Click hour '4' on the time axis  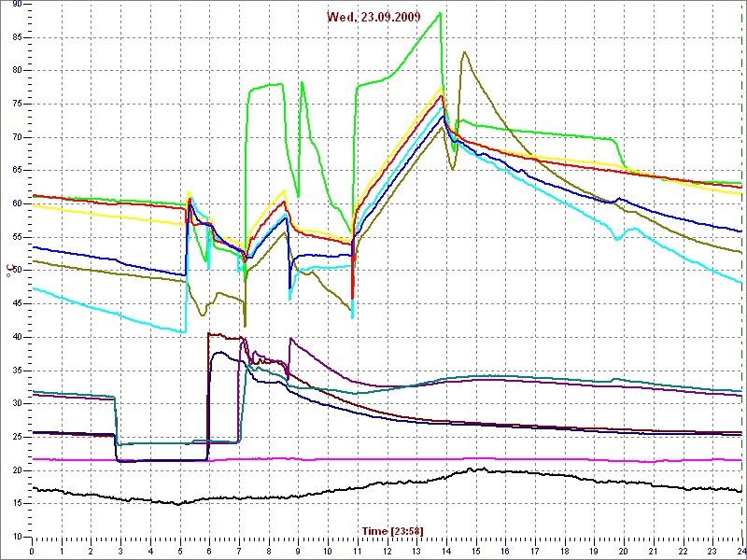pos(150,551)
